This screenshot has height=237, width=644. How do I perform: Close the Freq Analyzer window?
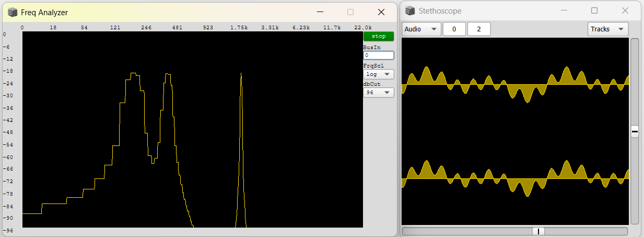381,12
